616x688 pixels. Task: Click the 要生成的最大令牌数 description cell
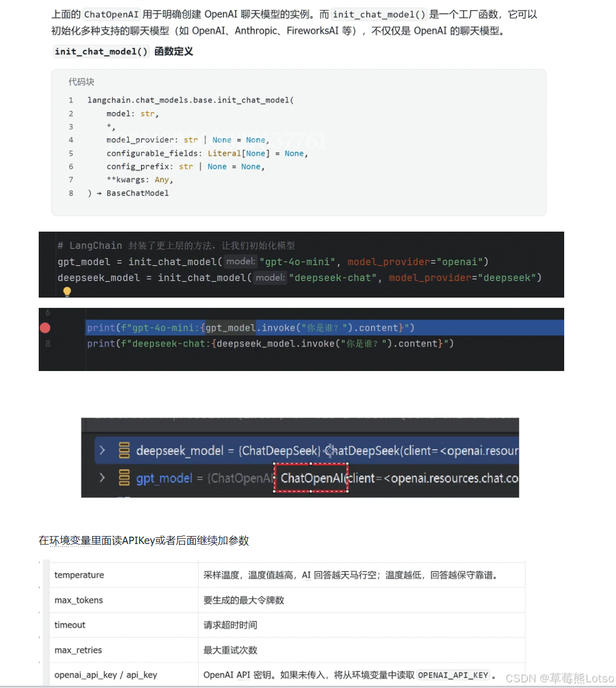coord(362,600)
